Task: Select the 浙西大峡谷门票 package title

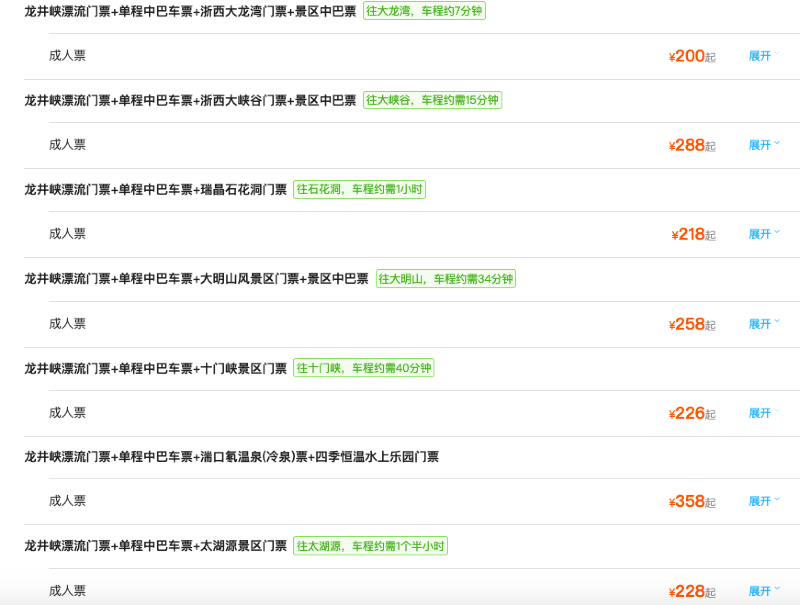Action: pyautogui.click(x=190, y=100)
